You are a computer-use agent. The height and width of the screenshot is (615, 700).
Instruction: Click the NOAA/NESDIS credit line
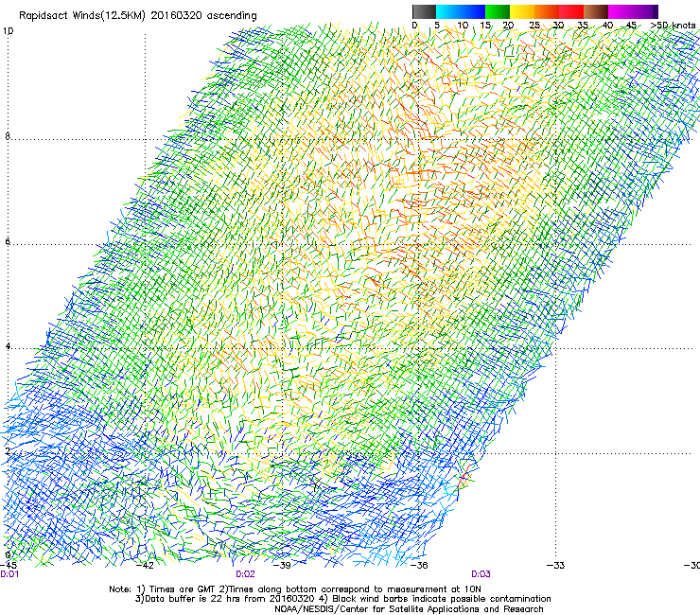(409, 609)
